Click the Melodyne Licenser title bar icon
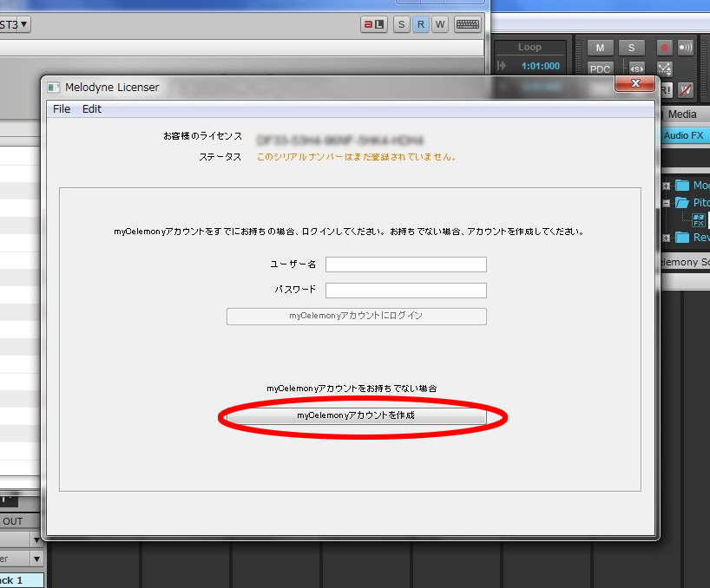The image size is (710, 588). (x=54, y=88)
